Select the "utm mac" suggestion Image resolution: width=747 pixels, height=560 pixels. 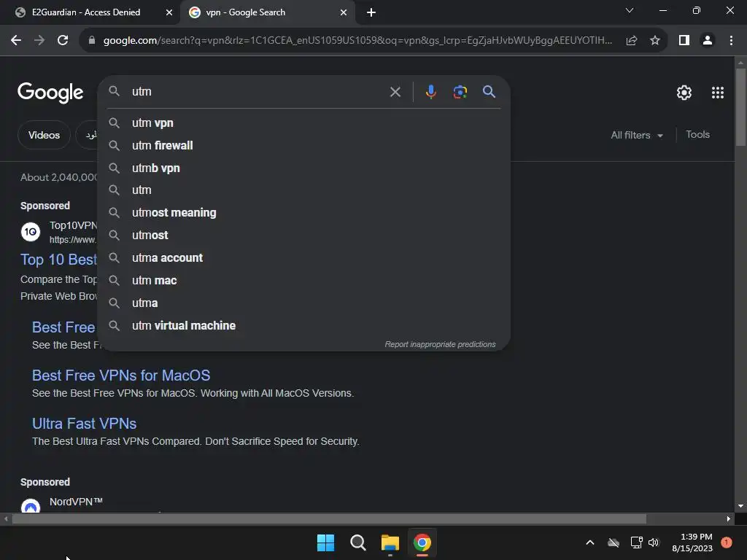(304, 281)
